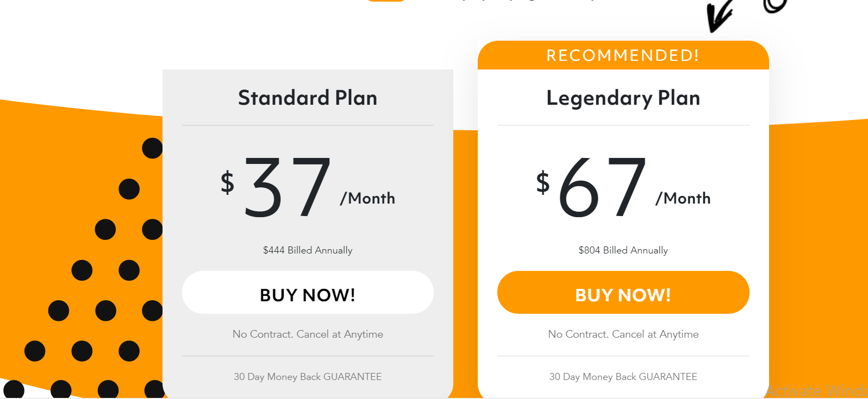Click the hand-drawn arrow pointing to Recommended

pos(720,16)
